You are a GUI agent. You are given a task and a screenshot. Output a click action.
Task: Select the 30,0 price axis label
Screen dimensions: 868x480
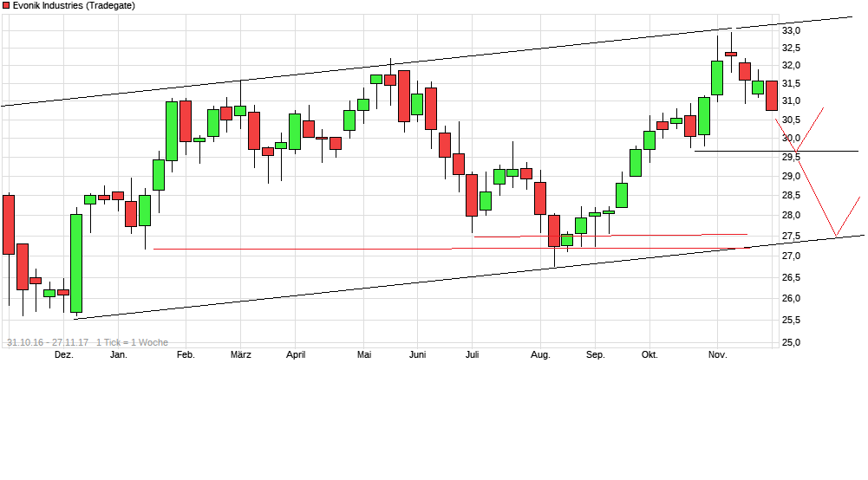tap(791, 139)
